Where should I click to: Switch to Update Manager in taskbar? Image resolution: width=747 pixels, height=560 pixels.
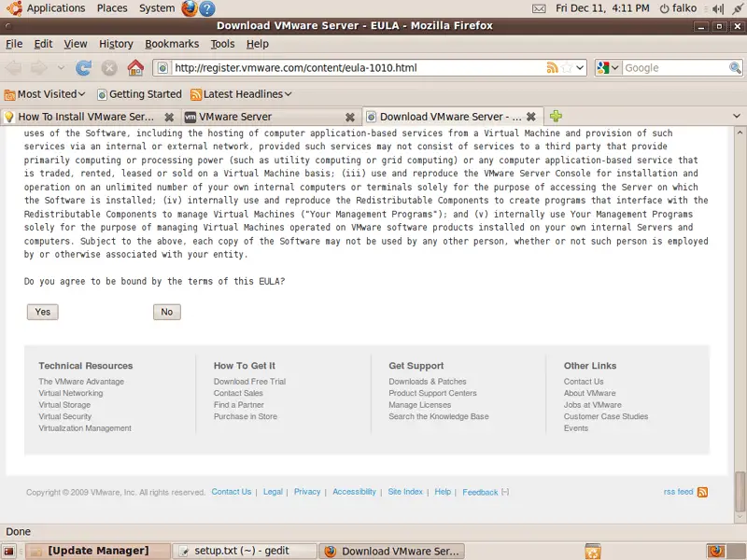click(x=98, y=551)
